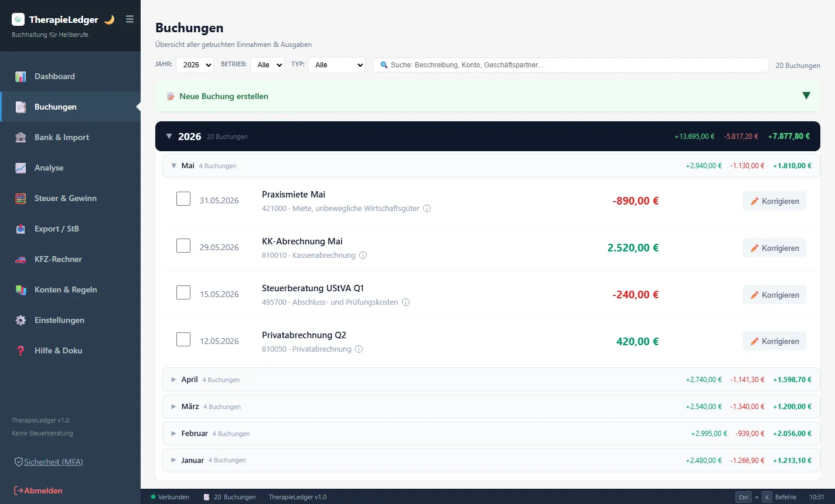This screenshot has height=504, width=835.
Task: Open the Betrieb filter dropdown
Action: (267, 65)
